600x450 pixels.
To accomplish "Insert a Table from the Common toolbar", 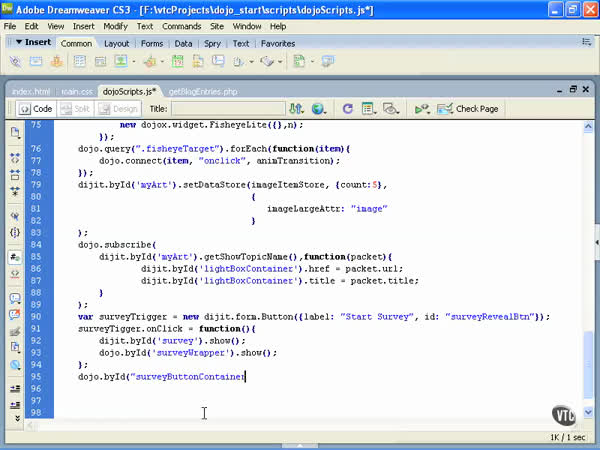I will 79,62.
